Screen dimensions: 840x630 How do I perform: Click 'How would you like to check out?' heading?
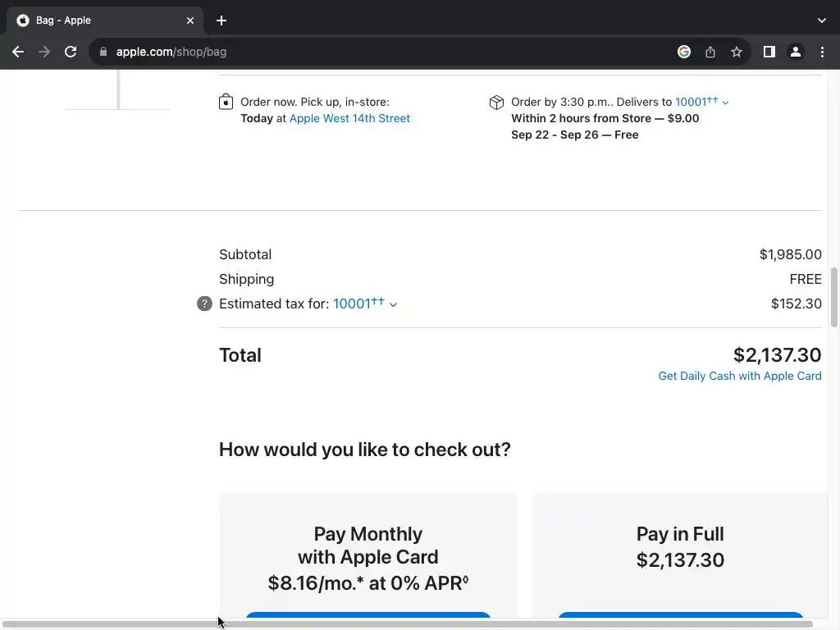pos(365,450)
